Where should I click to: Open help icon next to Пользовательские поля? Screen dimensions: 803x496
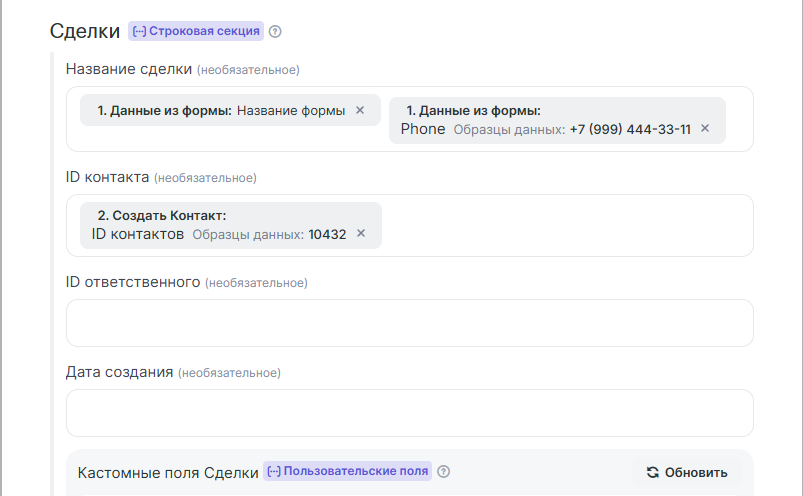444,472
